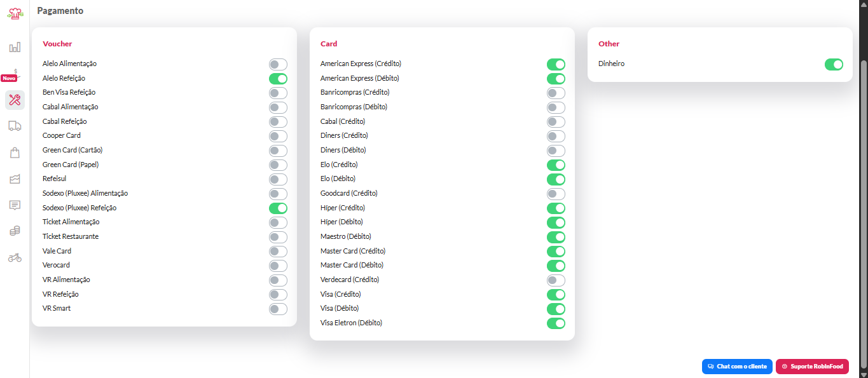This screenshot has height=378, width=868.
Task: Open the delivery truck sidebar icon
Action: point(15,126)
